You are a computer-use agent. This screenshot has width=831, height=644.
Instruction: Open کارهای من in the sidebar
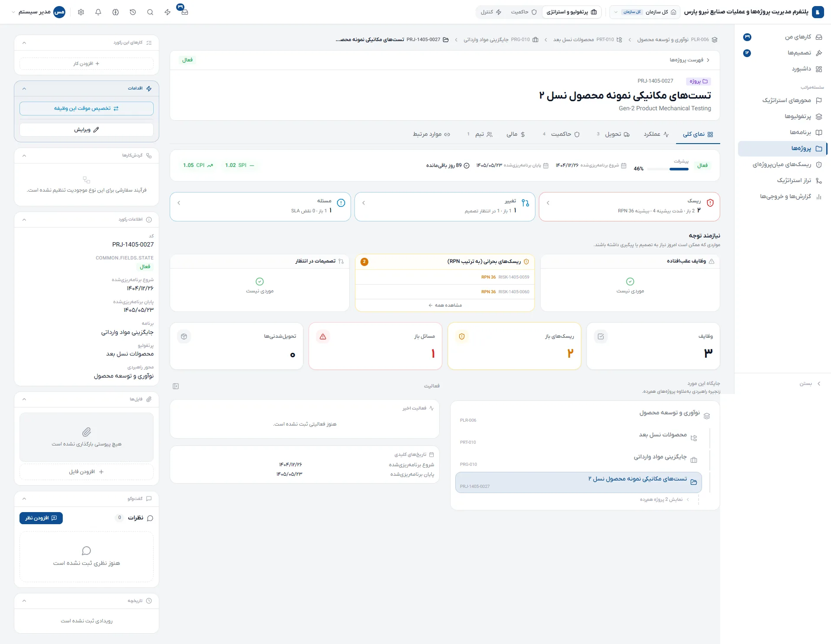783,37
